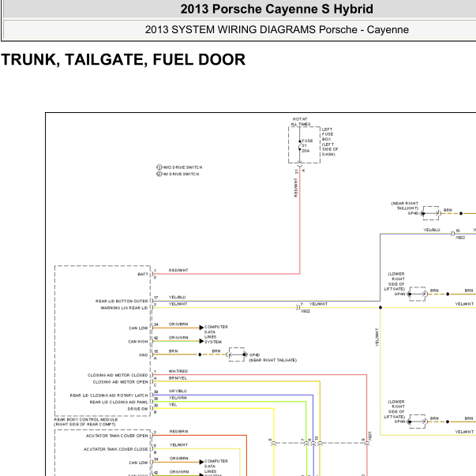Click the fuse symbol inside left fuse box

pyautogui.click(x=300, y=145)
